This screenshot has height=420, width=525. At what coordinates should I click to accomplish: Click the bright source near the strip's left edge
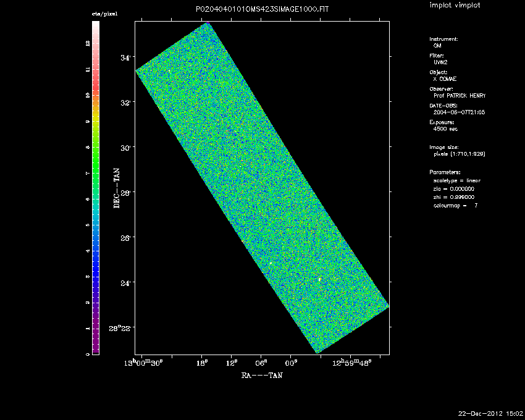(271, 263)
